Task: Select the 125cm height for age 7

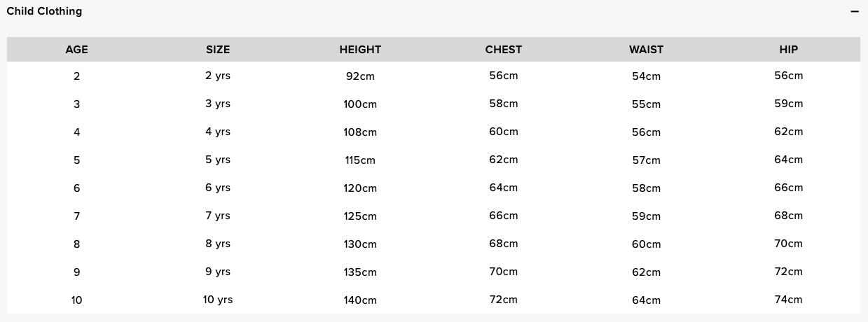Action: [x=360, y=216]
